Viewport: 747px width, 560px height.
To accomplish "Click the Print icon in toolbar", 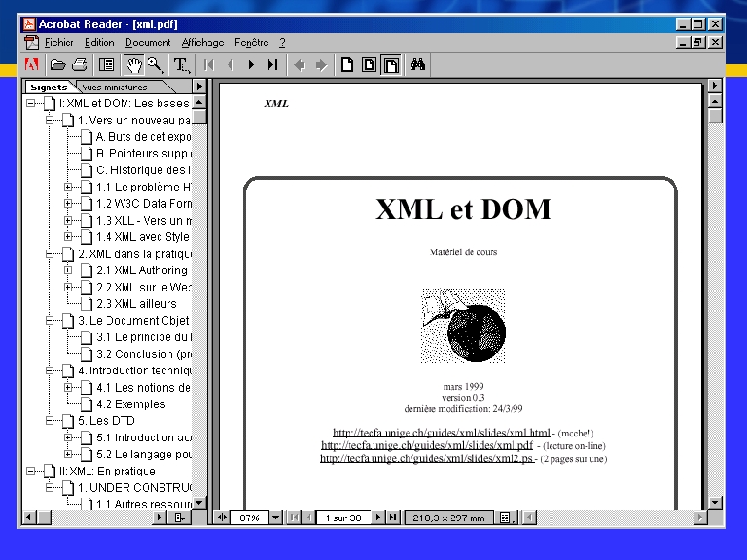I will coord(79,65).
